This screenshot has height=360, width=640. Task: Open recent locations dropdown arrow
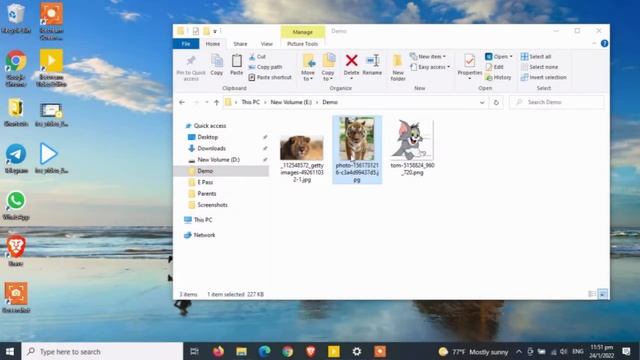point(207,102)
